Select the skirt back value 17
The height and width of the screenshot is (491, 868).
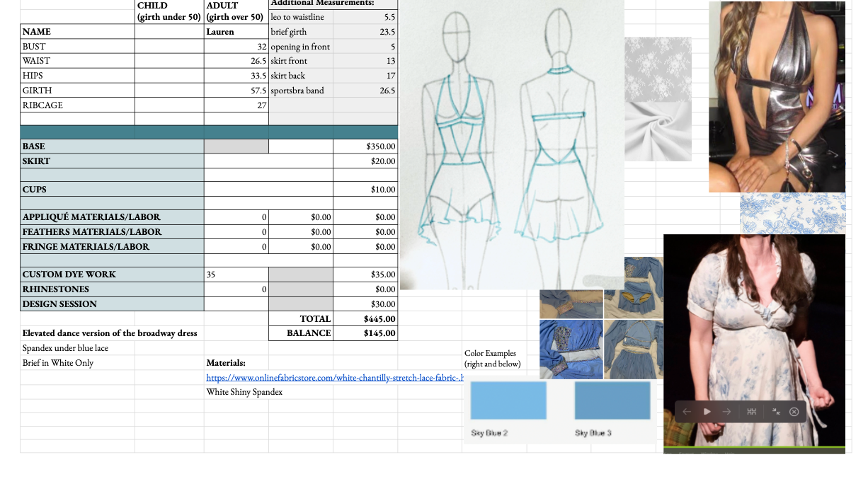coord(365,76)
